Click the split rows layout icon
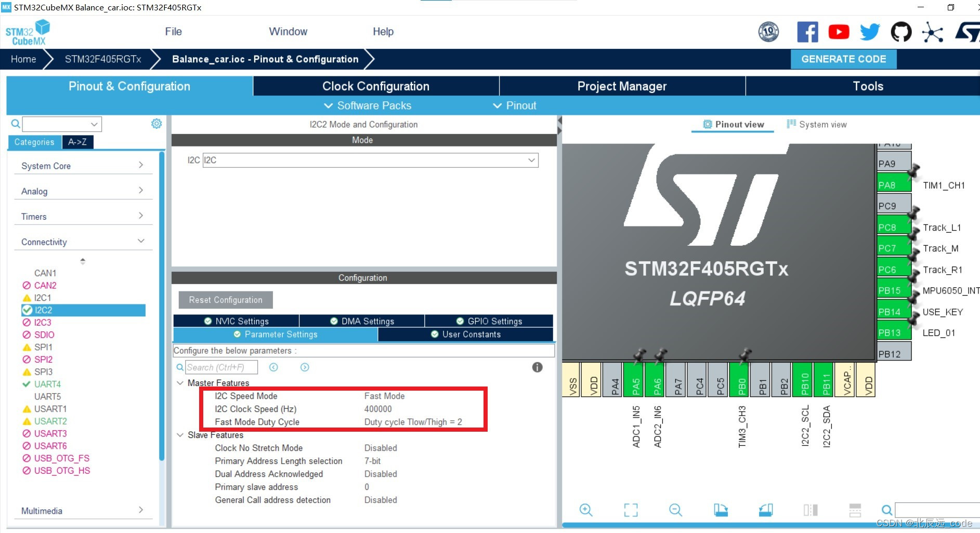 coord(855,510)
